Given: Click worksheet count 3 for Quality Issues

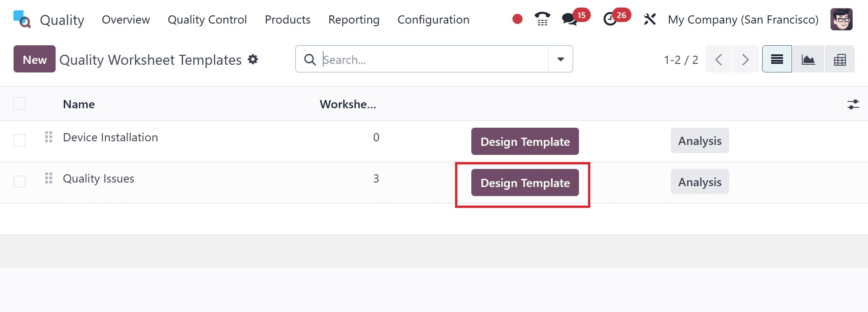Looking at the screenshot, I should [x=376, y=178].
